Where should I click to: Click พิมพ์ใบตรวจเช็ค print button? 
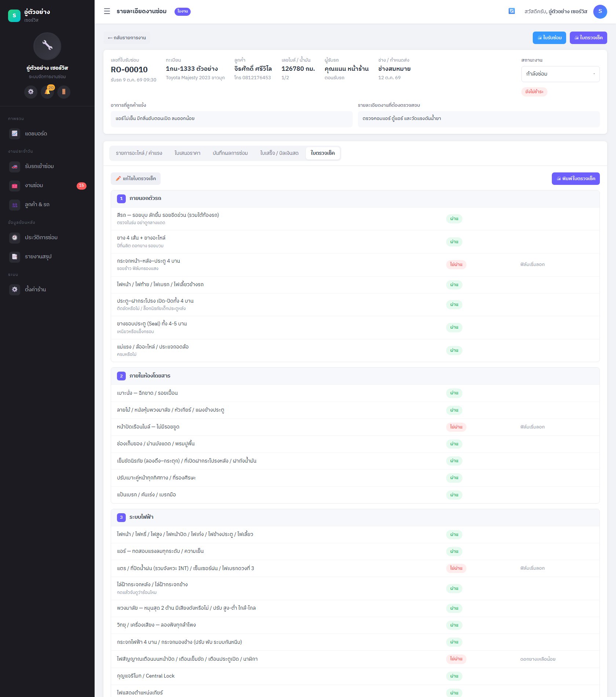click(x=576, y=179)
